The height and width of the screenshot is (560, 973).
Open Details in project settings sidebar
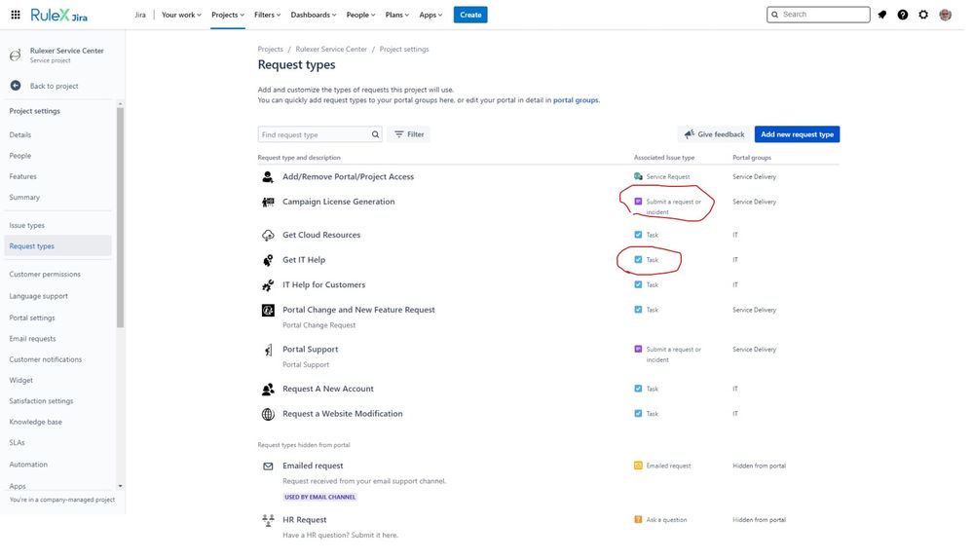click(x=20, y=134)
